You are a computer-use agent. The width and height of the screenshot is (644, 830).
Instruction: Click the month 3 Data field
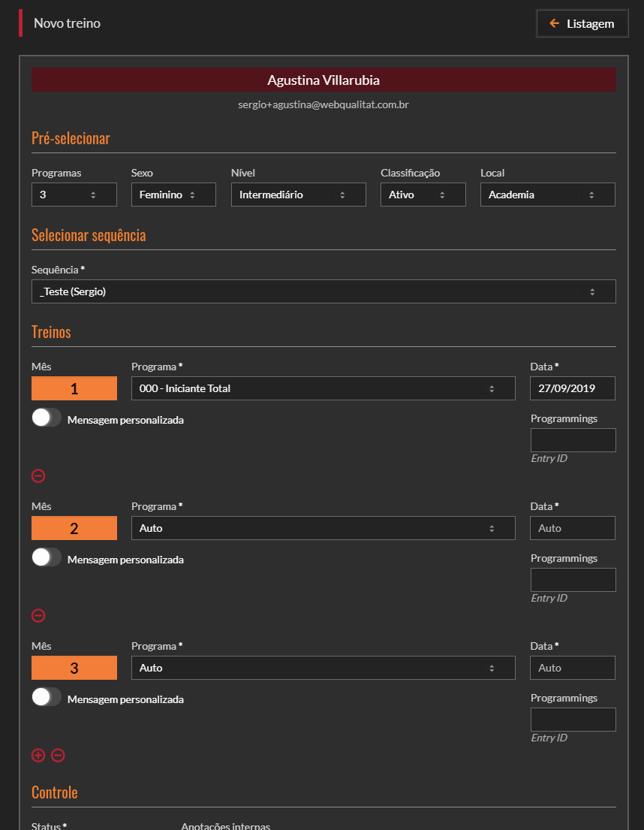click(573, 668)
